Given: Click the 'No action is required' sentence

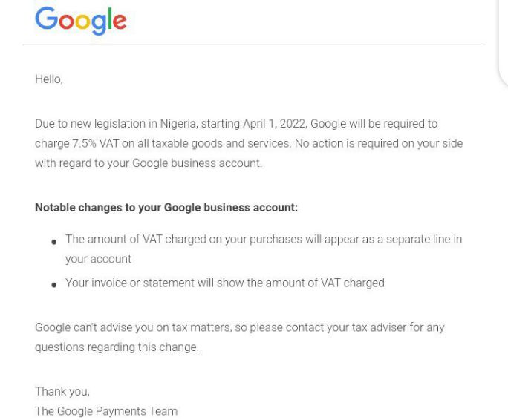Looking at the screenshot, I should click(379, 143).
